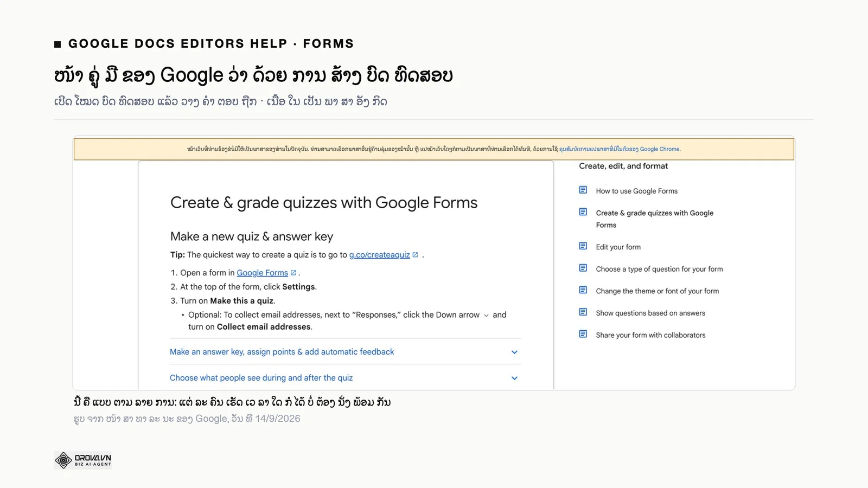This screenshot has width=868, height=488.
Task: Click the date '14/9/2026' in the caption
Action: [x=278, y=419]
